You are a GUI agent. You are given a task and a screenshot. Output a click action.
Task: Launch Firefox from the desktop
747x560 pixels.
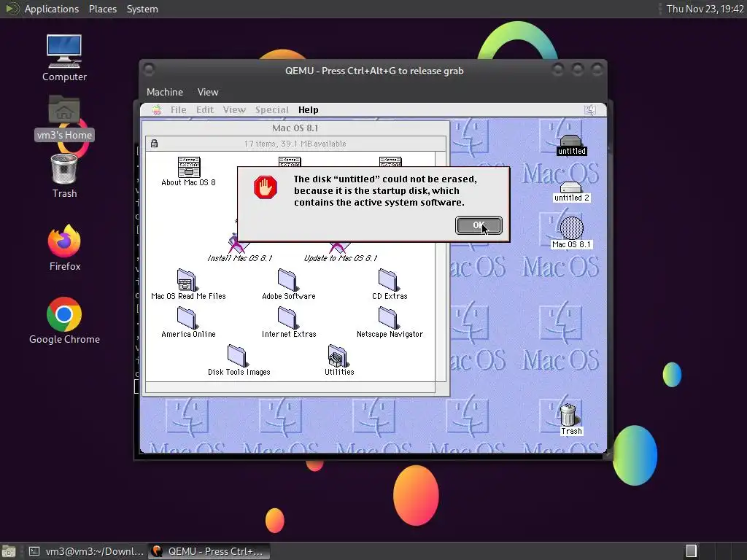click(x=64, y=248)
